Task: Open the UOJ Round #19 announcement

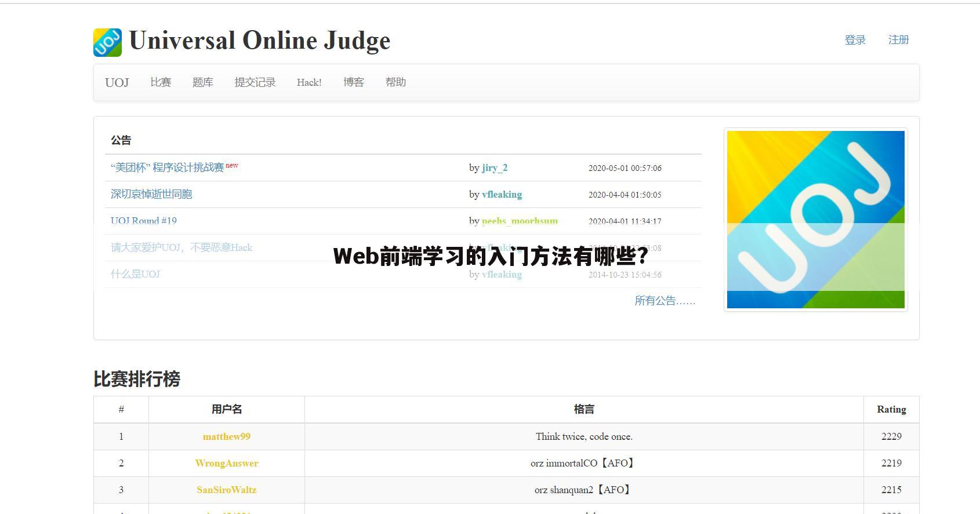Action: 144,221
